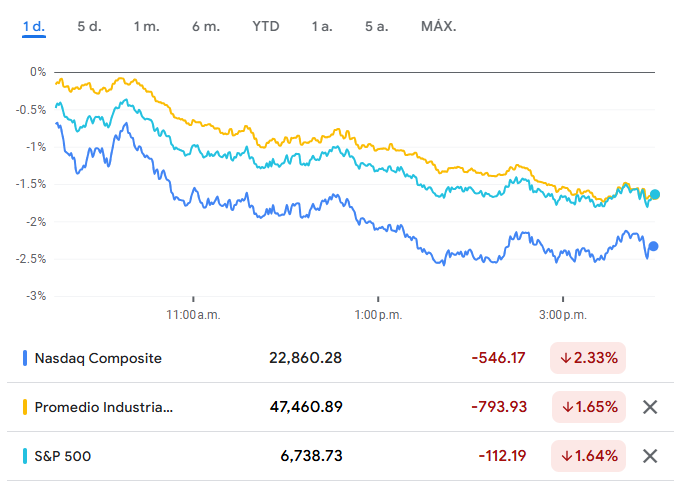Remove Promedio Industrial with its X icon
The width and height of the screenshot is (693, 493).
[650, 407]
